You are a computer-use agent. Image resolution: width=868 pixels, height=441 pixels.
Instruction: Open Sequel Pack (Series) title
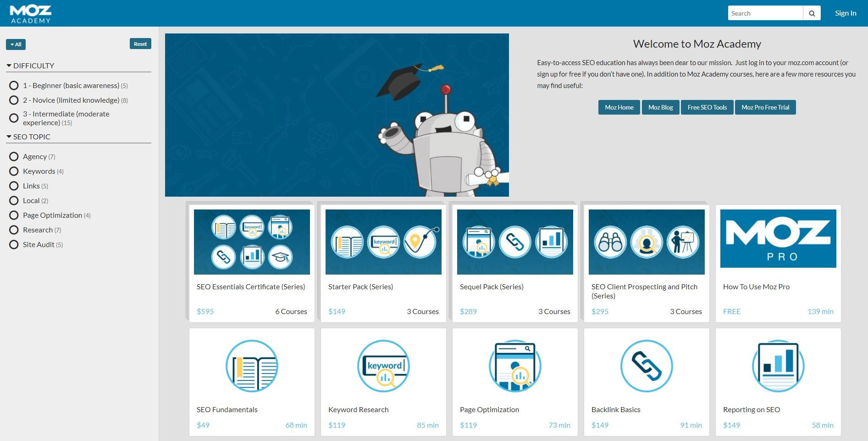[x=492, y=287]
